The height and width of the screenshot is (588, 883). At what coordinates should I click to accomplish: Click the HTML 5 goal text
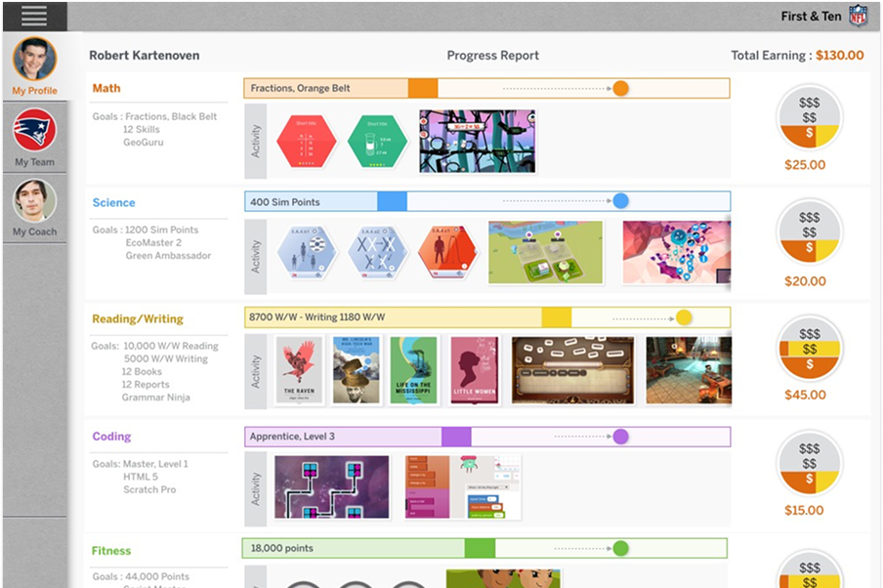(x=141, y=477)
